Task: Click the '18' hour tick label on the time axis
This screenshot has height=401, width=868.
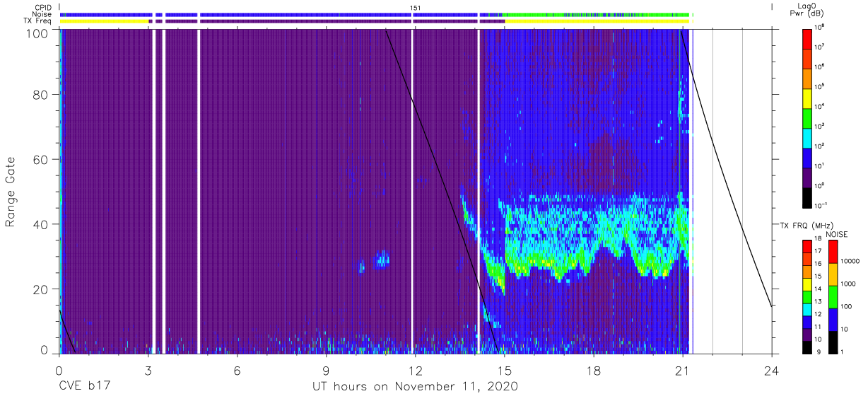Action: [x=594, y=371]
